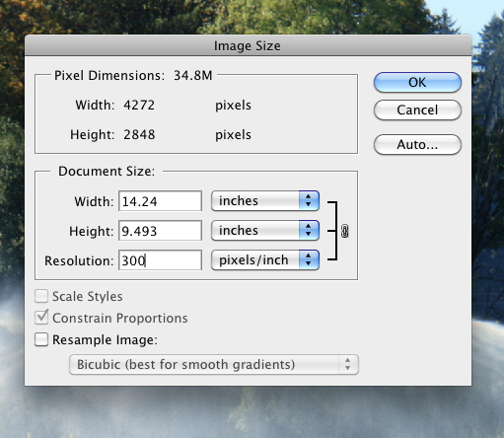
Task: Click the pixel Width value 4272
Action: coord(139,106)
